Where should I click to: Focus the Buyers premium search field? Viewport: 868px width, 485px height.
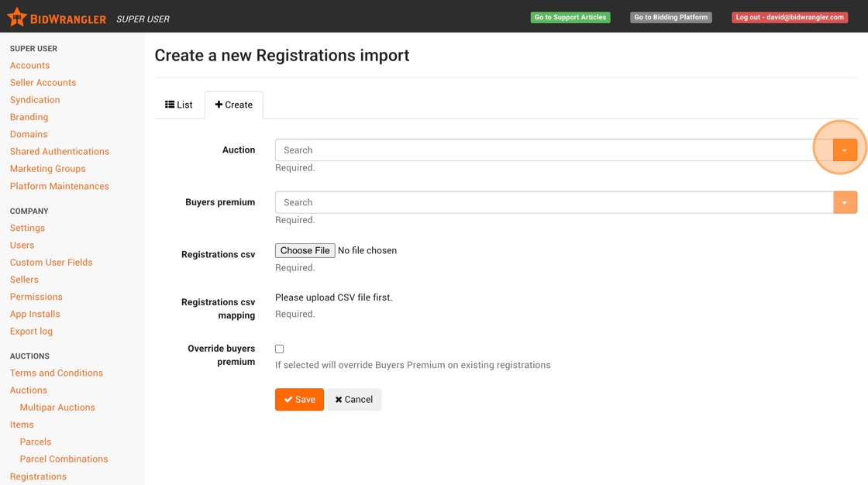553,202
